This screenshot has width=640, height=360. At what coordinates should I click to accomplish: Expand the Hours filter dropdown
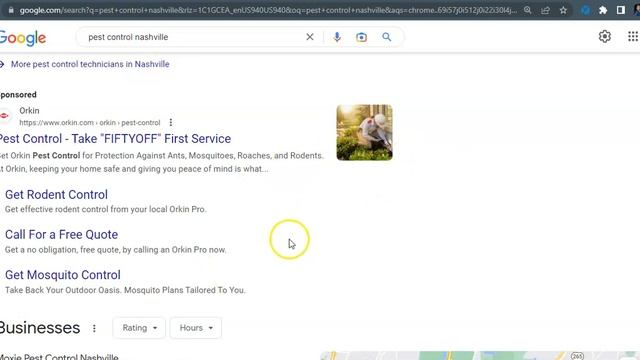196,328
